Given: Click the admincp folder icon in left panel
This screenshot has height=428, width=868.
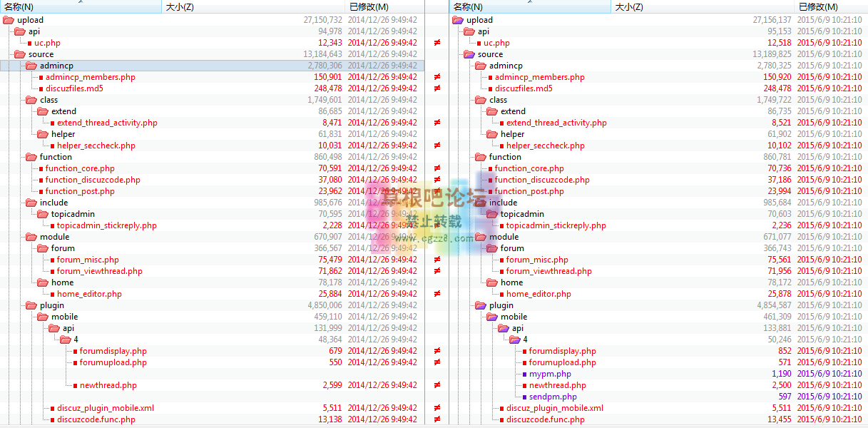Looking at the screenshot, I should pos(31,65).
